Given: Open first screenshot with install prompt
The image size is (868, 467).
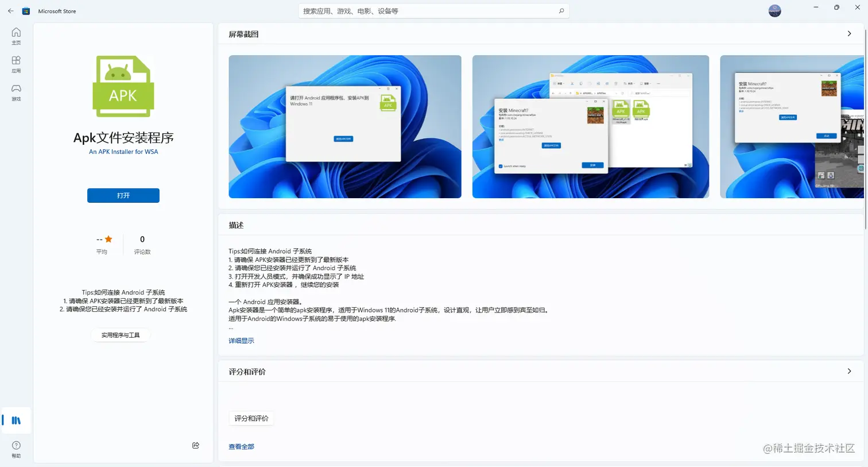Looking at the screenshot, I should click(345, 126).
